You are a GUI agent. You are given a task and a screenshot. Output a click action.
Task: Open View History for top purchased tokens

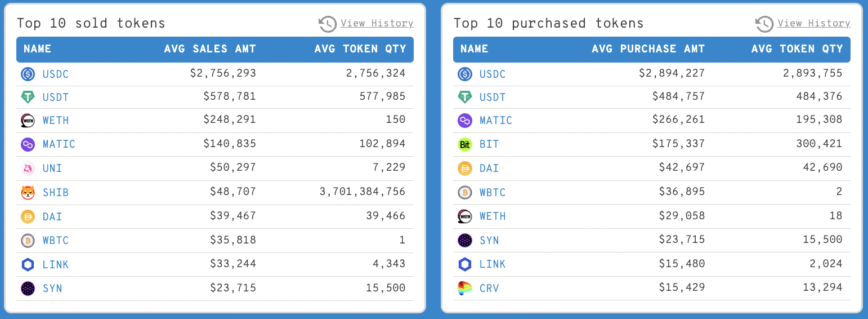(x=813, y=23)
